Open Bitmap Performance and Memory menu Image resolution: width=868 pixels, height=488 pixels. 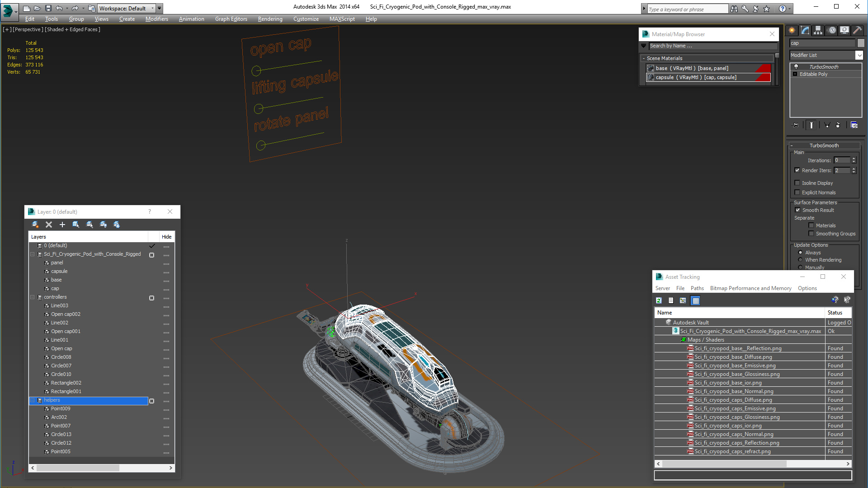[750, 288]
